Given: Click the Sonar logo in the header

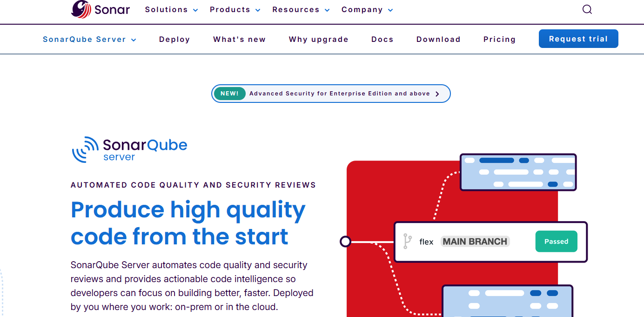Looking at the screenshot, I should (101, 9).
